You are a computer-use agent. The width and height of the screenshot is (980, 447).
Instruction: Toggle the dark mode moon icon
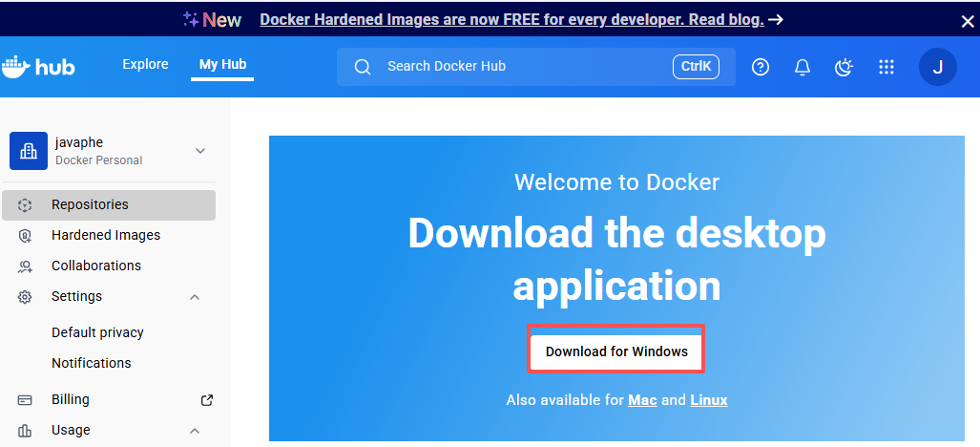(x=844, y=67)
